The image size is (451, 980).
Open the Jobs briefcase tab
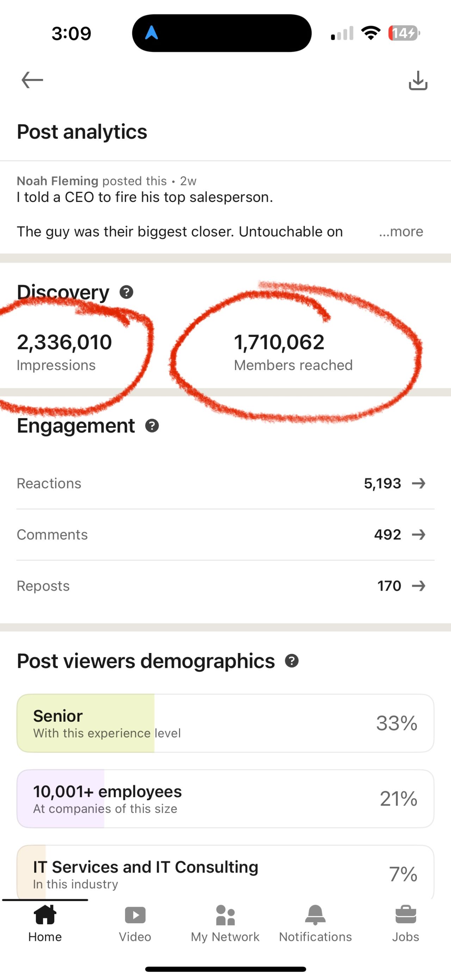405,923
